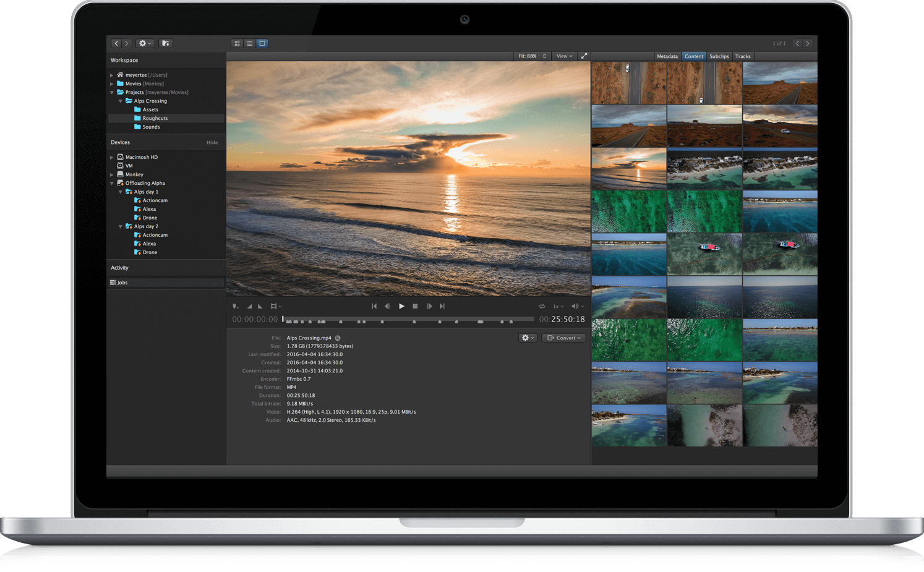Viewport: 924px width, 572px height.
Task: Expand the meyertee home folder
Action: pos(112,75)
